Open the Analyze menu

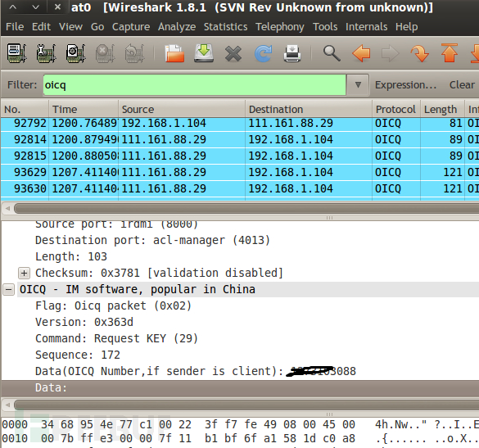(177, 26)
